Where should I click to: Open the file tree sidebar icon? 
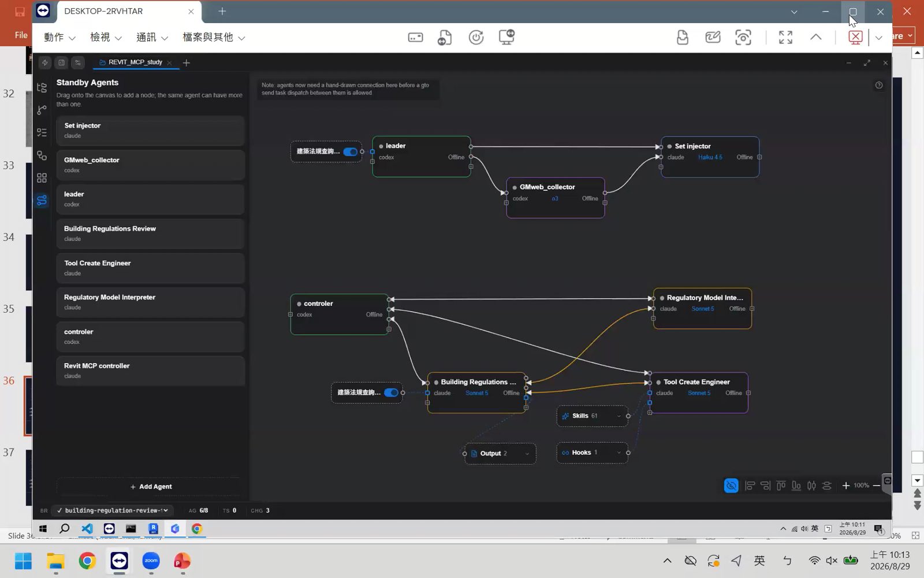point(42,88)
